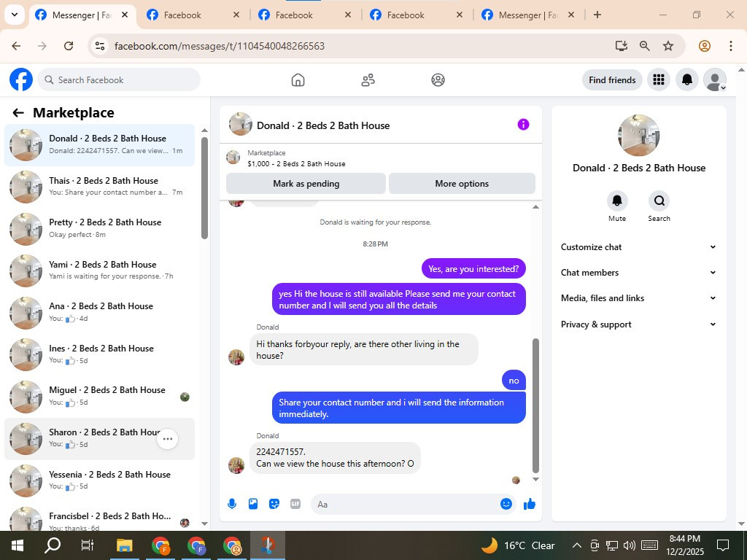Mute the Donald conversation

tap(617, 201)
